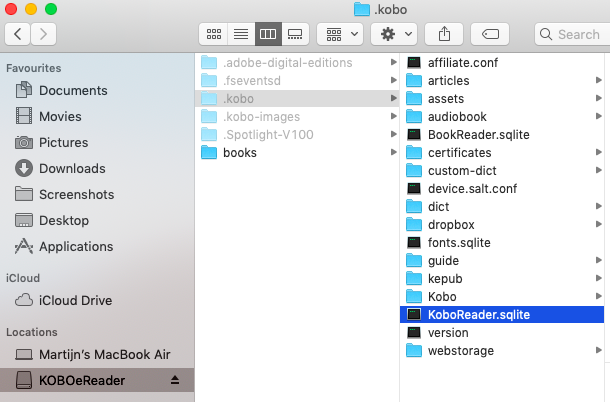Screen dimensions: 610x402
Task: Select the .Spotlight-V100 folder
Action: point(296,135)
